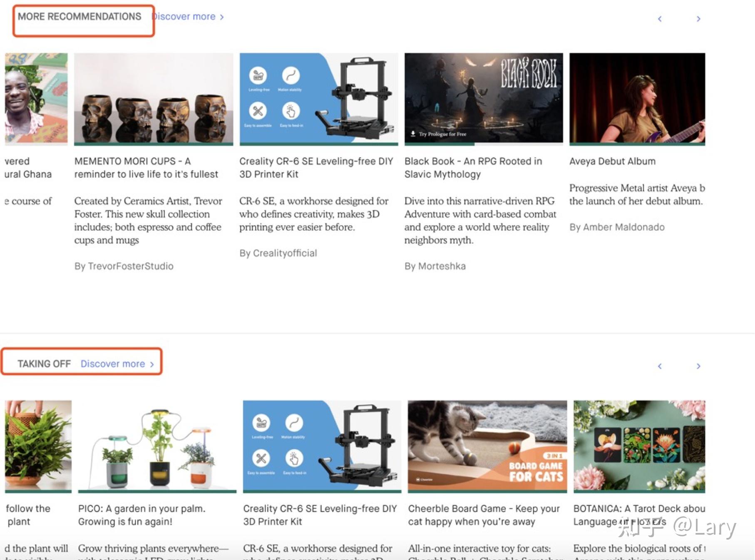Click the MORE RECOMMENDATIONS section heading
Viewport: 755px width, 560px height.
click(79, 17)
